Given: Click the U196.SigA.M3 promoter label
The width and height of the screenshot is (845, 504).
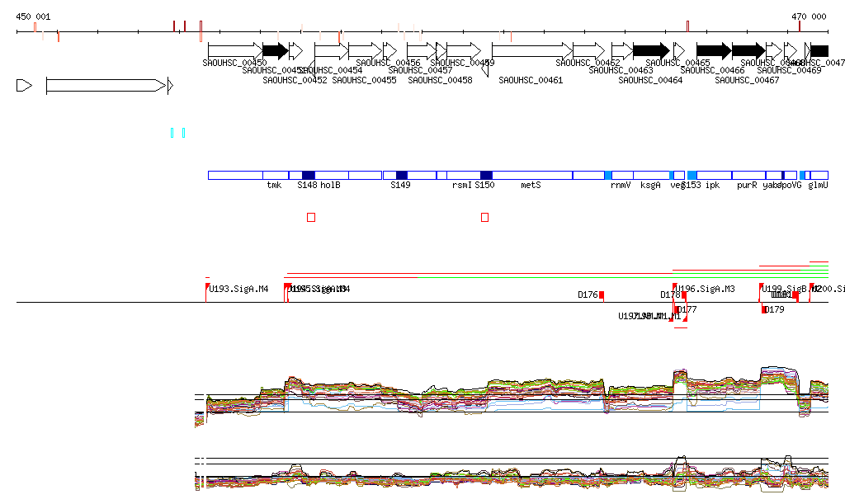Looking at the screenshot, I should point(706,289).
